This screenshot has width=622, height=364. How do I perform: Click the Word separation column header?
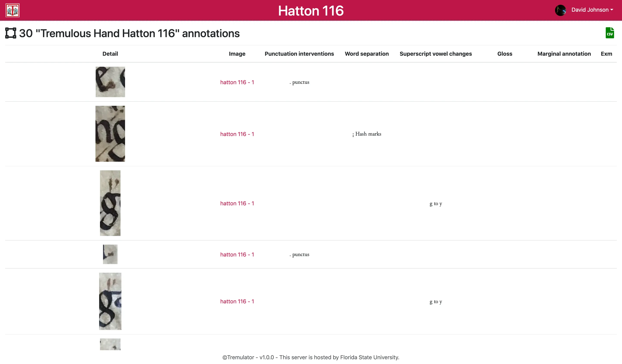pyautogui.click(x=367, y=54)
